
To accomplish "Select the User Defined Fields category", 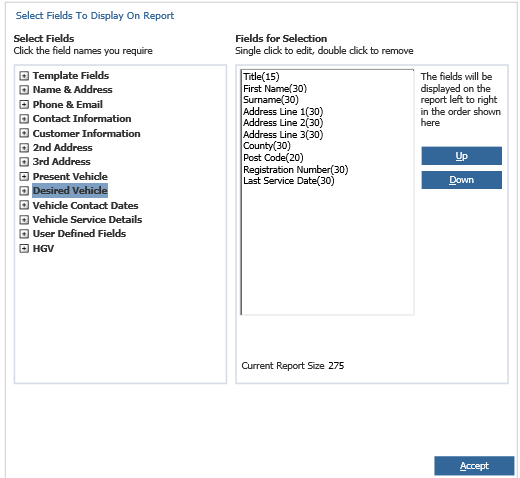I will pos(79,234).
